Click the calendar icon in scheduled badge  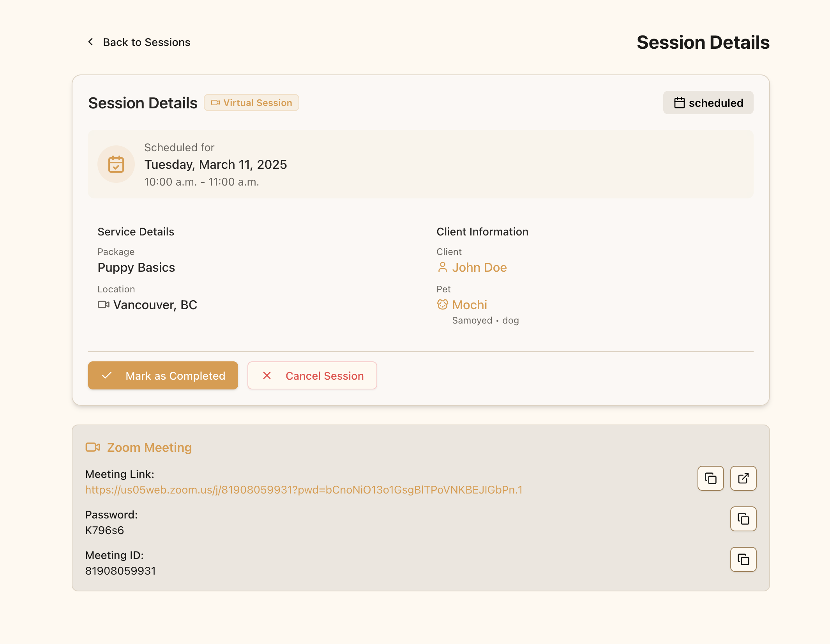point(679,103)
